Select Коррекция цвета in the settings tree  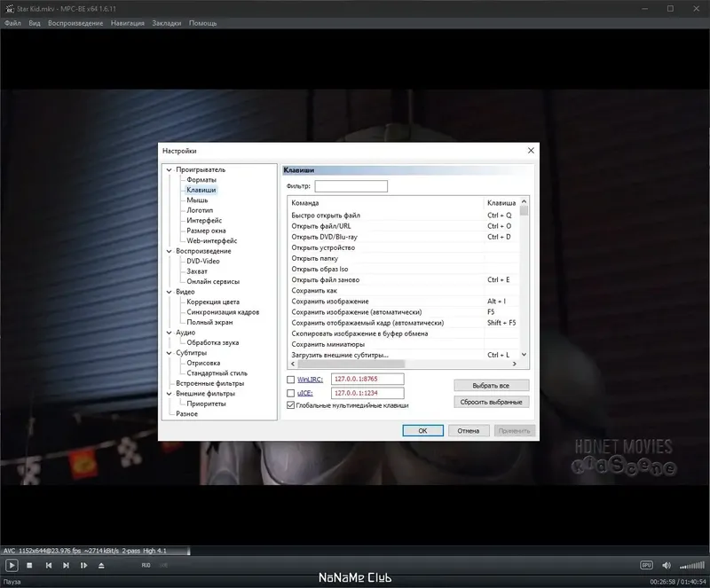click(x=213, y=302)
